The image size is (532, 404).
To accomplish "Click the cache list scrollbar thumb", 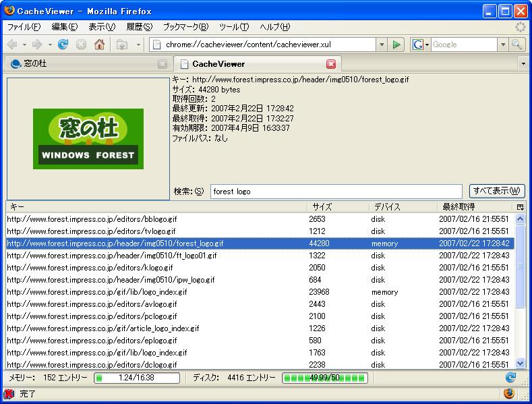I will tap(520, 266).
